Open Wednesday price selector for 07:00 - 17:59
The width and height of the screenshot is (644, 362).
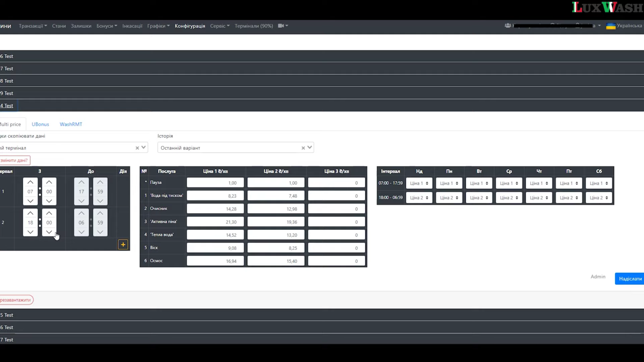(509, 183)
